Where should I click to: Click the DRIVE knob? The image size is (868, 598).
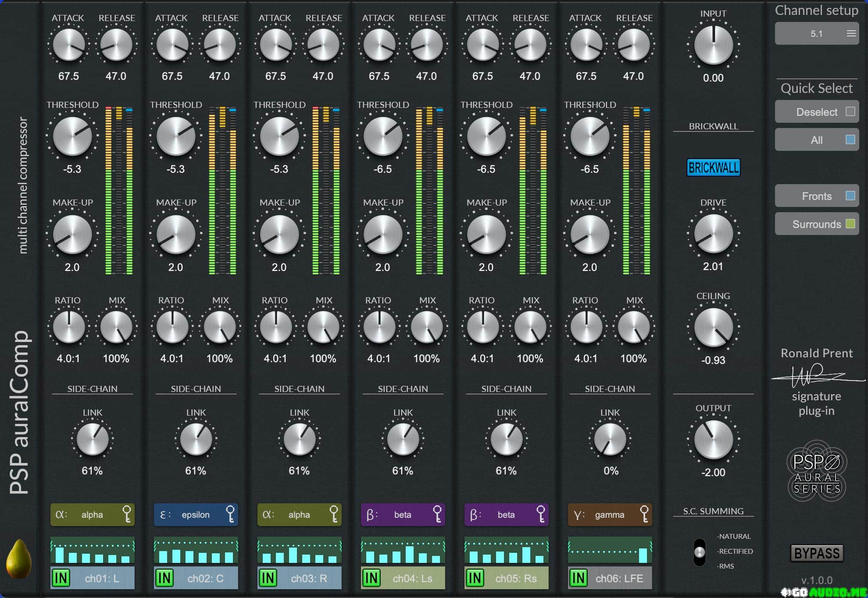coord(713,234)
